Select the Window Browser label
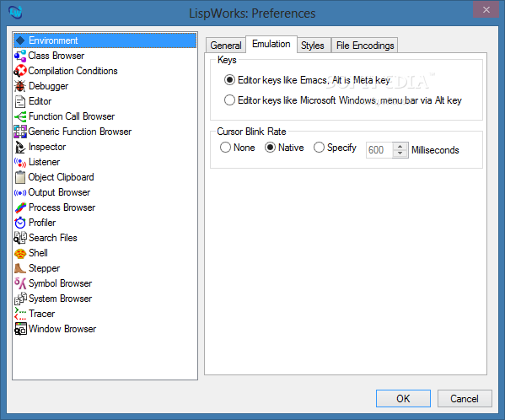505x420 pixels. coord(62,329)
